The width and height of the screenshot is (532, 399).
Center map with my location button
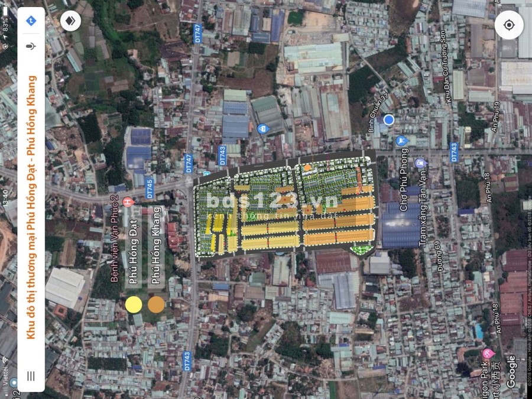click(509, 25)
